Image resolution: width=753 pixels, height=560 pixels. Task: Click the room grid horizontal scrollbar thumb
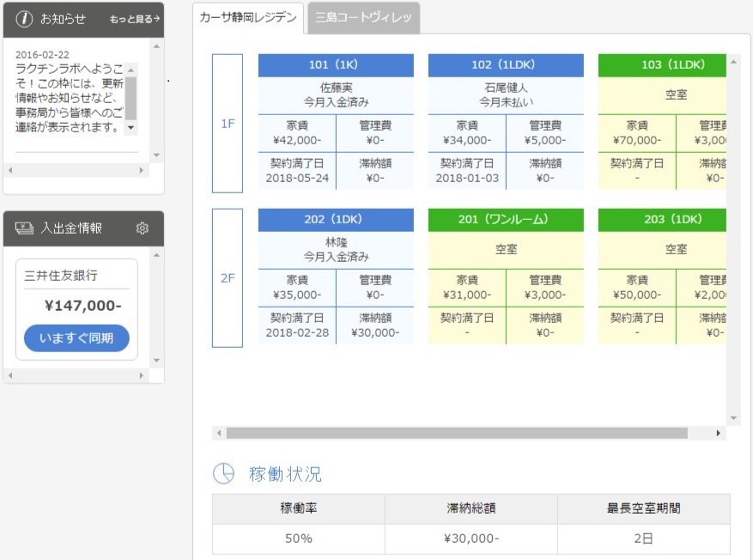[x=457, y=433]
